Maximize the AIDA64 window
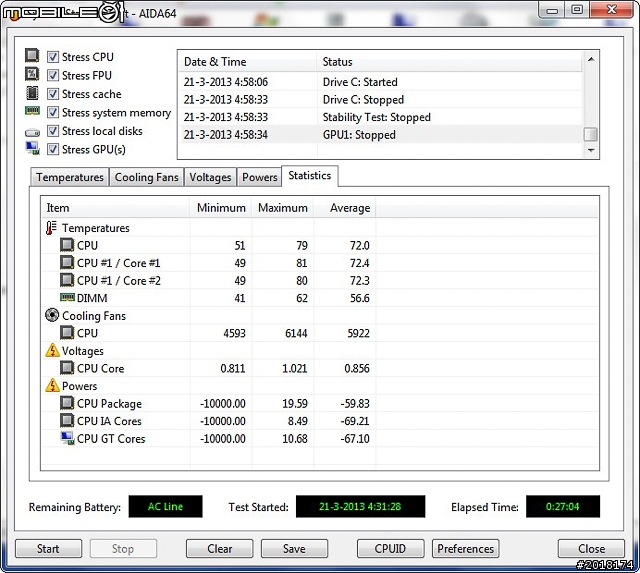Viewport: 640px width, 573px height. point(577,10)
